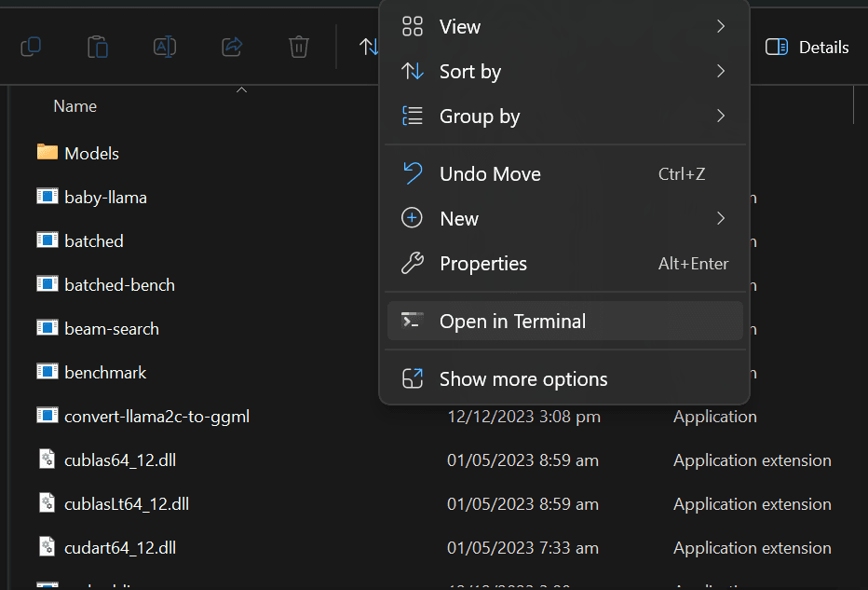Select the benchmark file
The width and height of the screenshot is (868, 590).
(105, 372)
